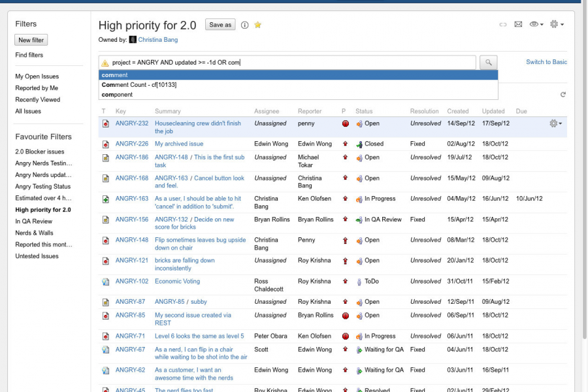This screenshot has width=588, height=392.
Task: Click the story type icon for ANGRY-102
Action: coord(106,282)
